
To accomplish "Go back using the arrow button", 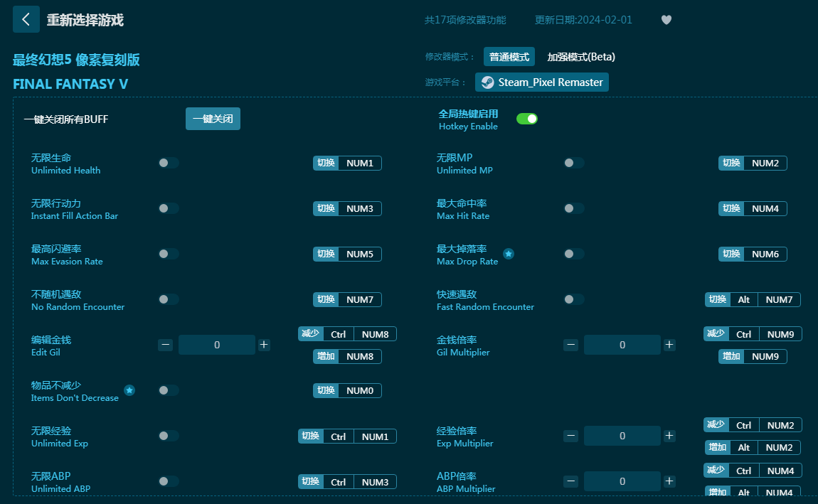I will [x=26, y=20].
